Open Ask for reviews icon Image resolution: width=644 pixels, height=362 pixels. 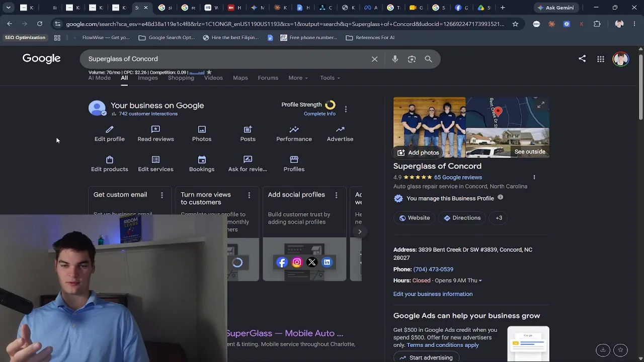[248, 160]
